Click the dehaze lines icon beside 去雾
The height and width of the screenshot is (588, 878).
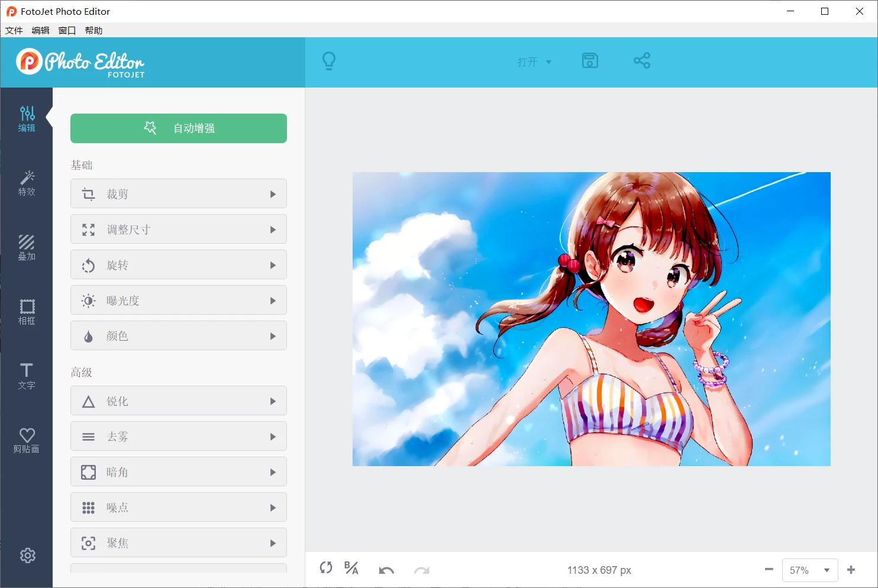tap(88, 437)
